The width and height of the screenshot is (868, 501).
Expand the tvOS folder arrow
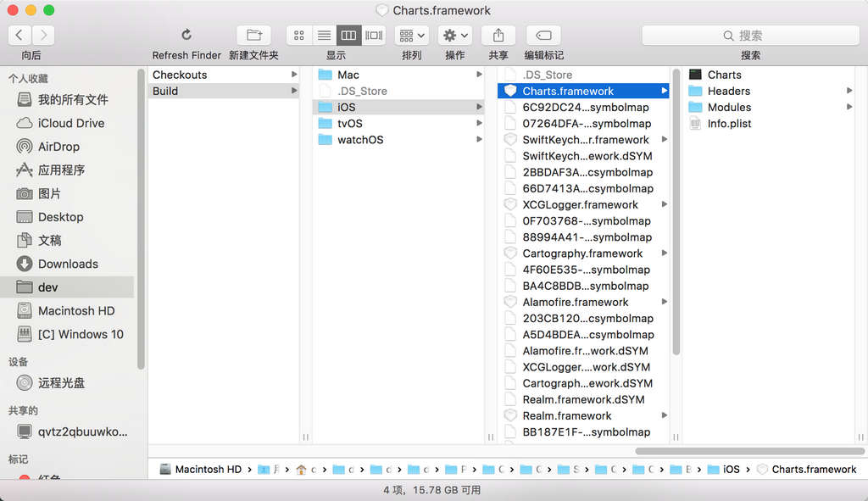480,124
